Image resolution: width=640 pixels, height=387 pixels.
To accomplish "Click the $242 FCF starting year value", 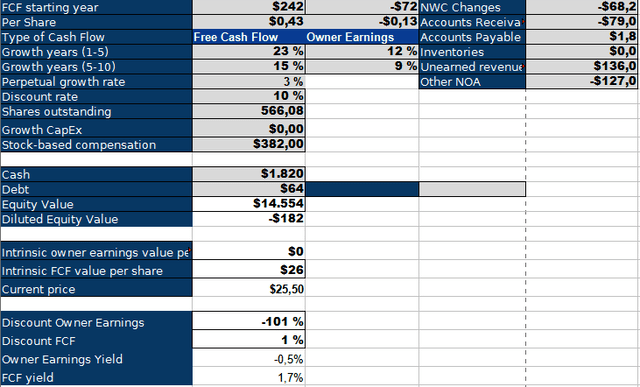I will point(249,7).
